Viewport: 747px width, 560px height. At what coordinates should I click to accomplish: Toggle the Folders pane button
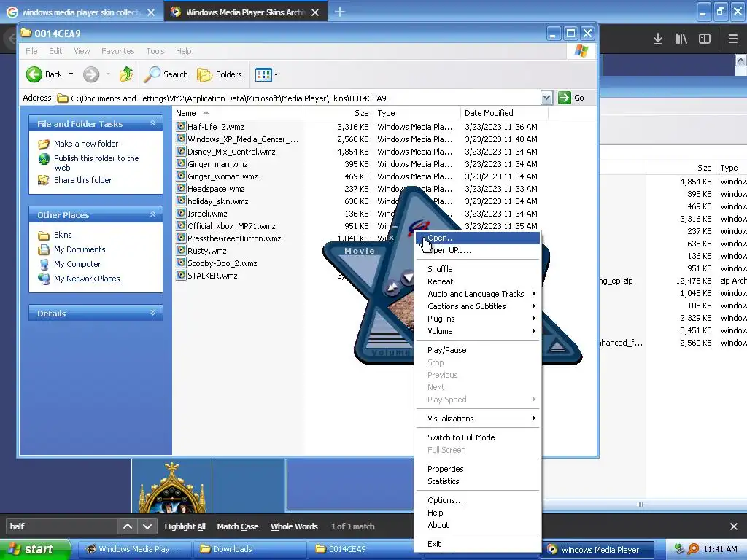219,74
